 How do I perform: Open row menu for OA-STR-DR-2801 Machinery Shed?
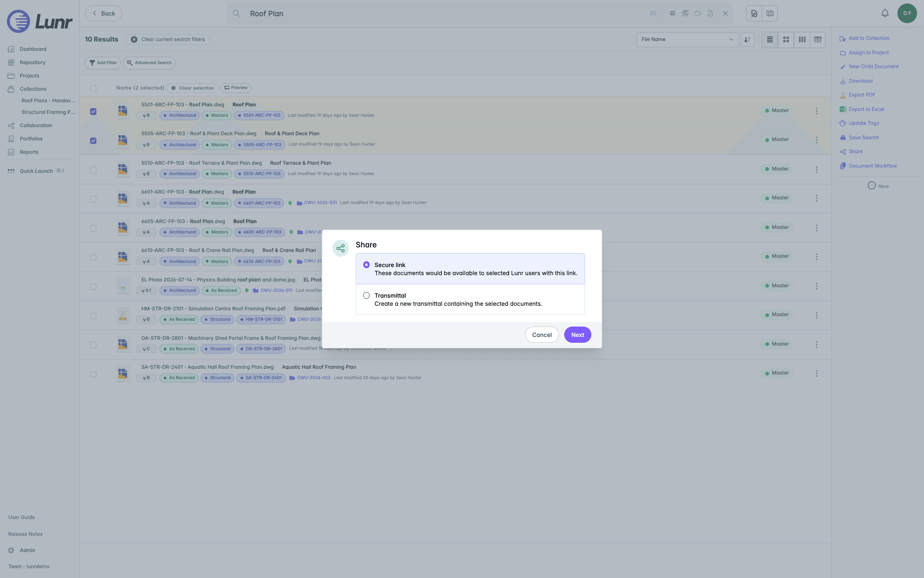817,344
